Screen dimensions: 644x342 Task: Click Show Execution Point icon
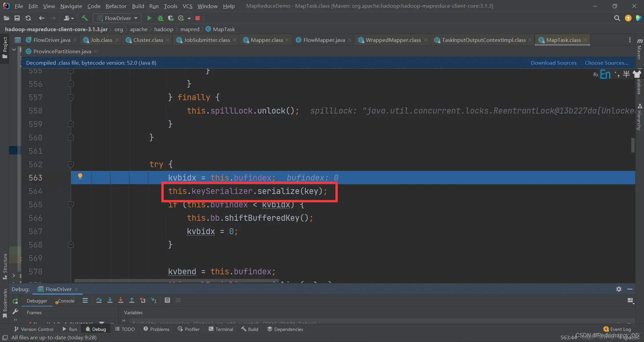85,300
